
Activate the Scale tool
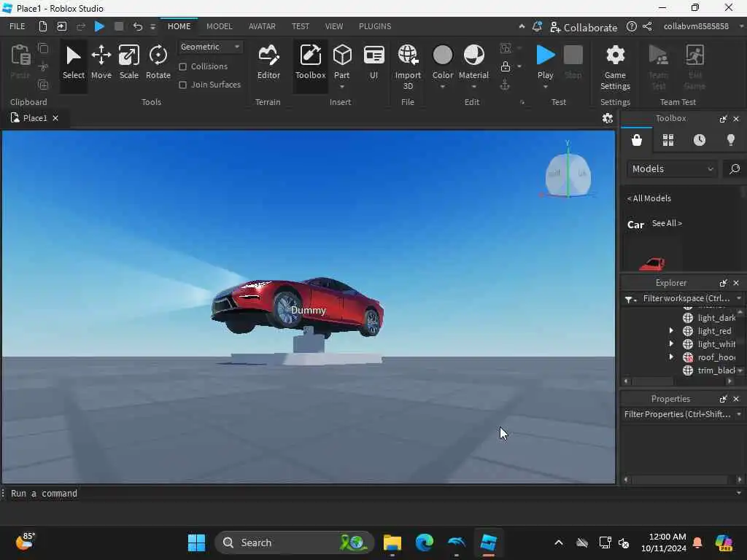128,63
